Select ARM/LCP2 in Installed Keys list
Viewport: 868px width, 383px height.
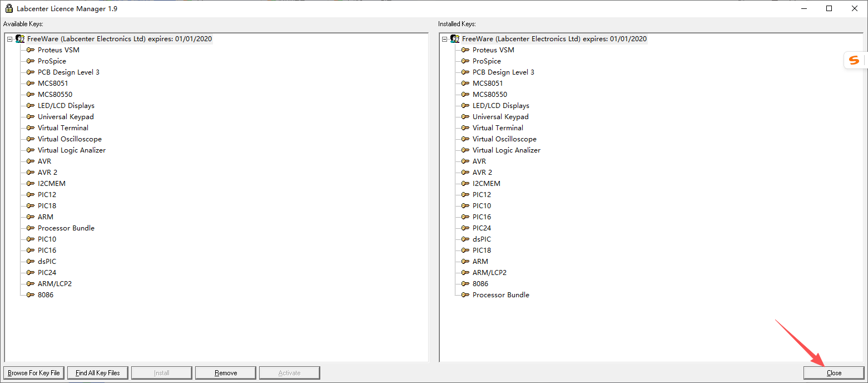489,273
